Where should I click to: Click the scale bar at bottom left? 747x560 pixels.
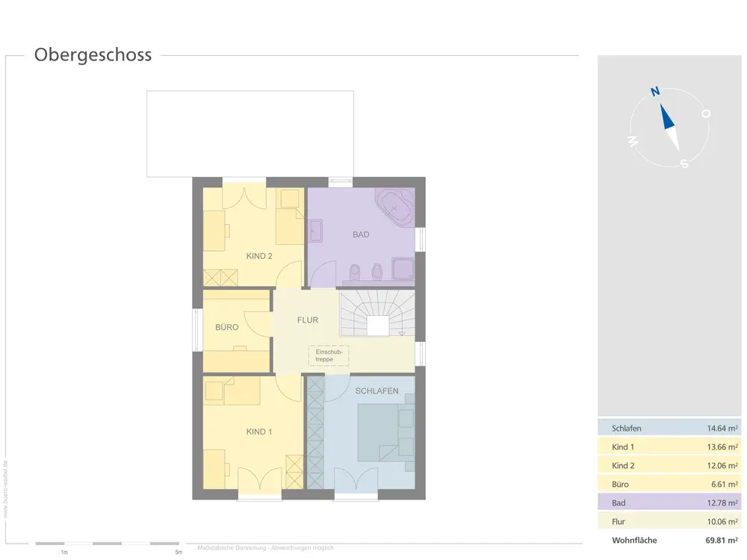coord(107,544)
